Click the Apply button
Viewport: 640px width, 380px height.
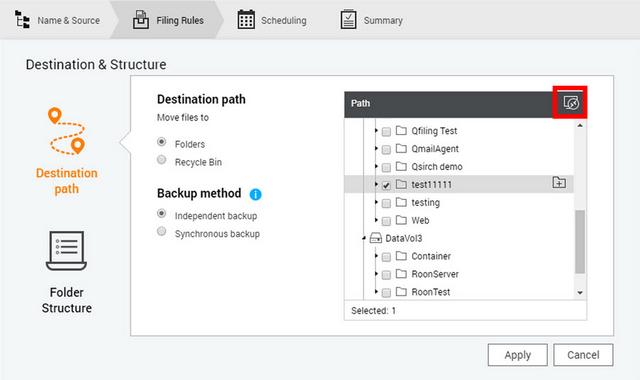[x=518, y=355]
